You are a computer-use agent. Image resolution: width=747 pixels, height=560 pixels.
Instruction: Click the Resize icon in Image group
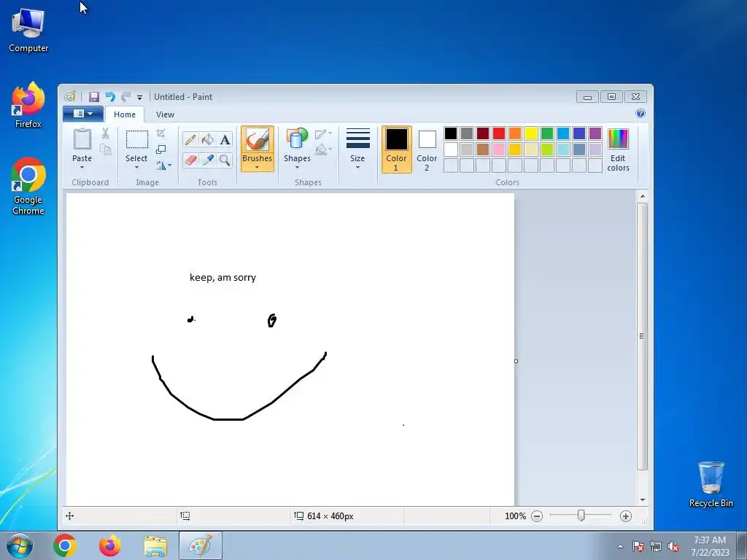click(161, 149)
